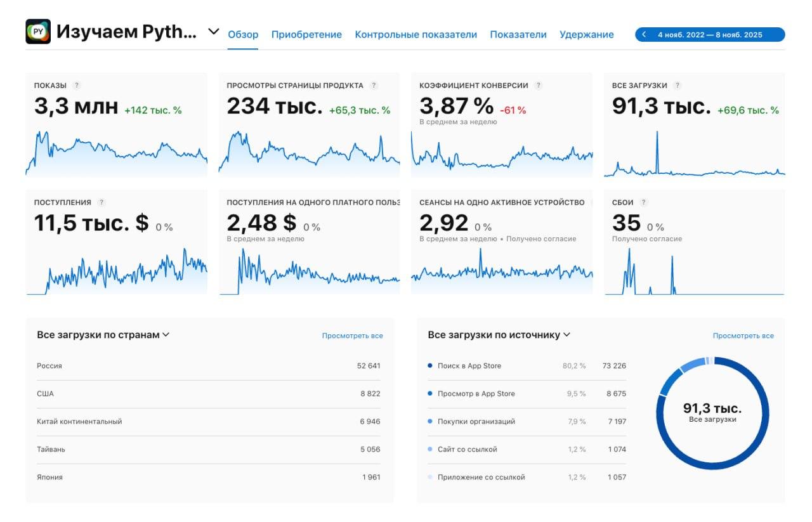
Task: Switch to the Приобретение tab
Action: [306, 34]
